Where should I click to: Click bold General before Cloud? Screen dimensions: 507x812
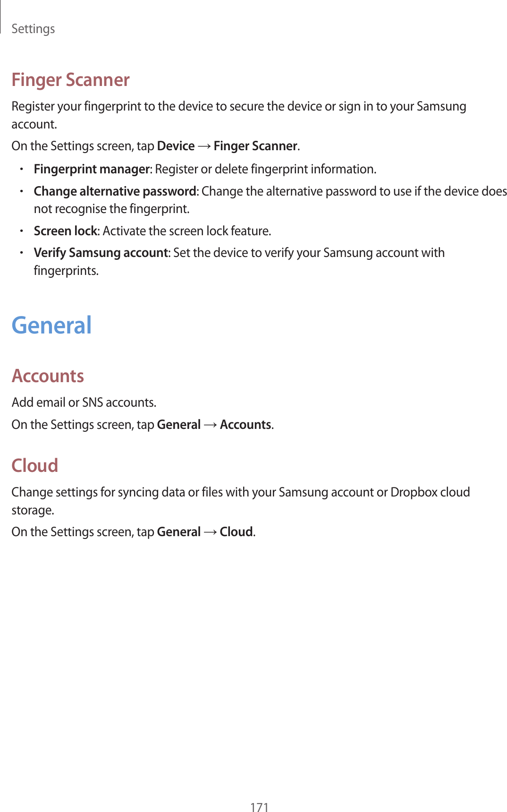pos(178,532)
